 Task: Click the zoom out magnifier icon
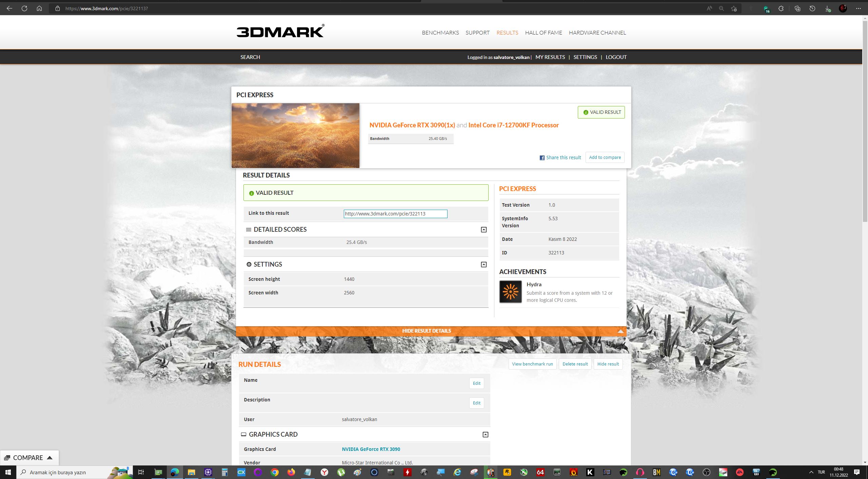coord(722,8)
